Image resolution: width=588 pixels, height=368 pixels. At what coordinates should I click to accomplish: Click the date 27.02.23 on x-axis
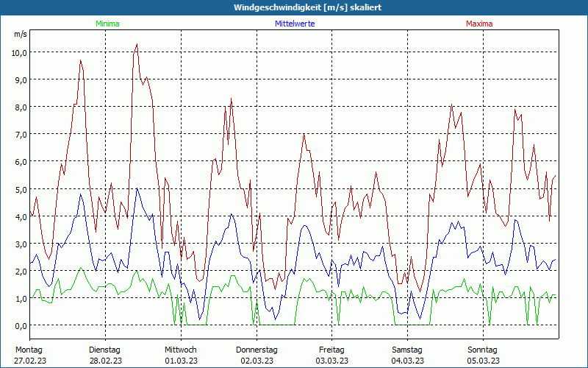30,361
